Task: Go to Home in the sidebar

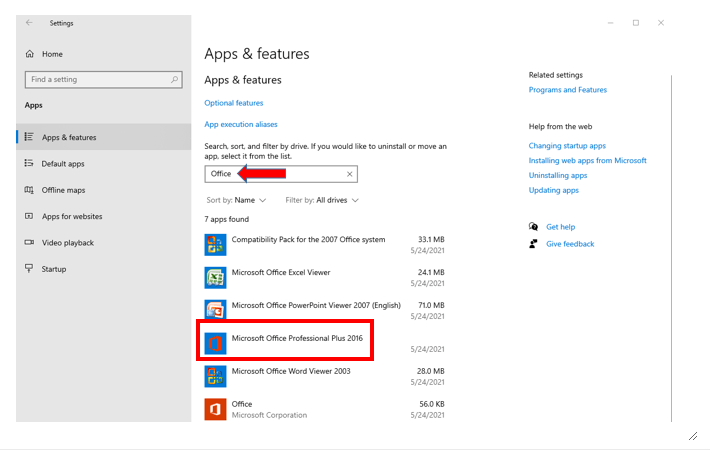Action: click(53, 54)
